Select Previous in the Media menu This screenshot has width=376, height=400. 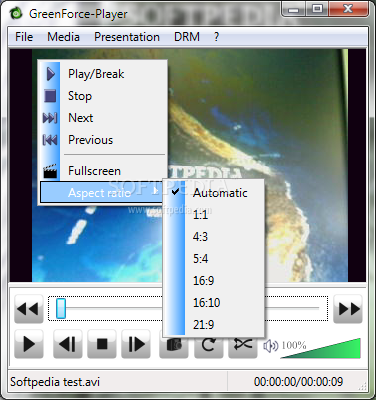(x=103, y=140)
